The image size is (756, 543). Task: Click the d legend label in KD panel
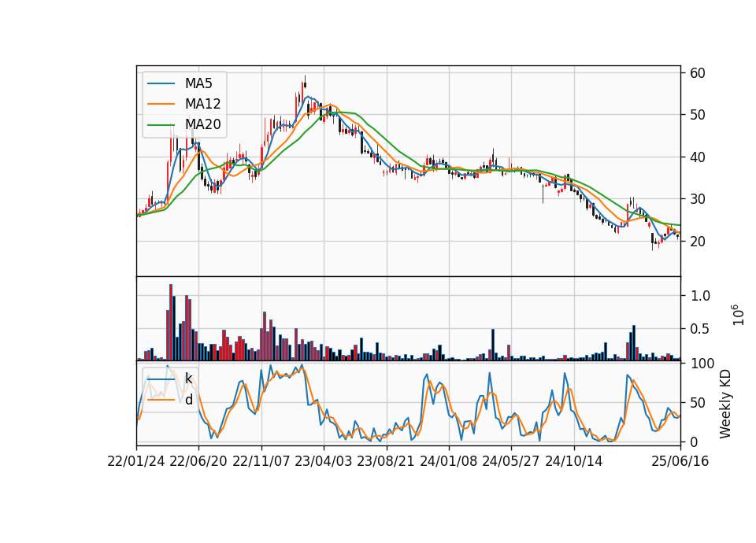click(189, 400)
